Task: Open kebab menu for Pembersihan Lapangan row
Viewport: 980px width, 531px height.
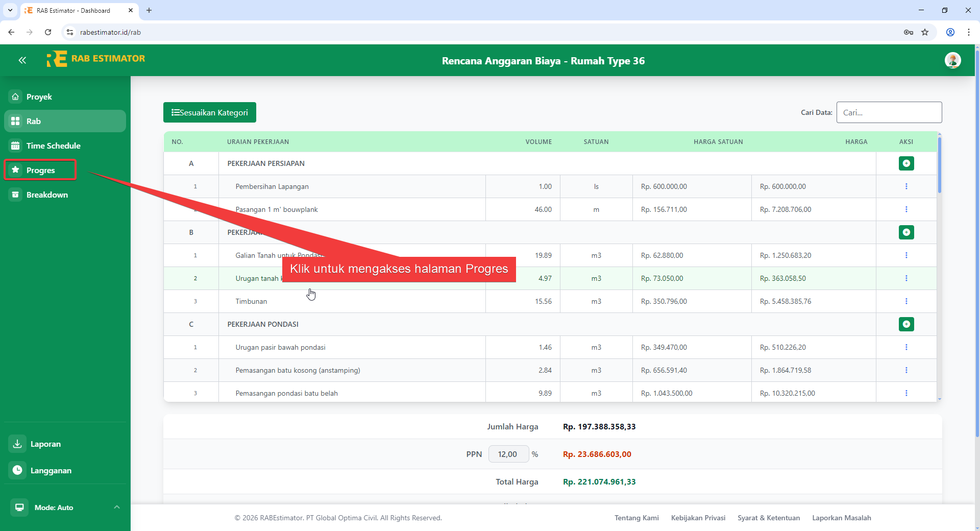Action: [906, 186]
